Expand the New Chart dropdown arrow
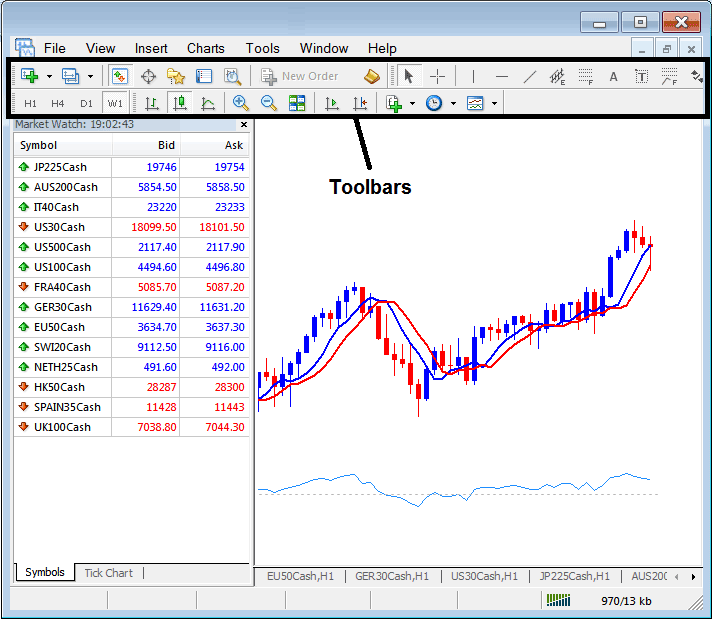712x619 pixels. 49,76
